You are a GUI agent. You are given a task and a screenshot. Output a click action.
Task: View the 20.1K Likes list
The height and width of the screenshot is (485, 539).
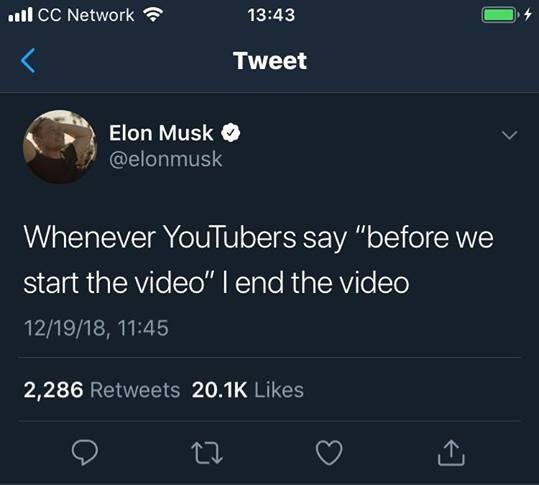pos(248,390)
